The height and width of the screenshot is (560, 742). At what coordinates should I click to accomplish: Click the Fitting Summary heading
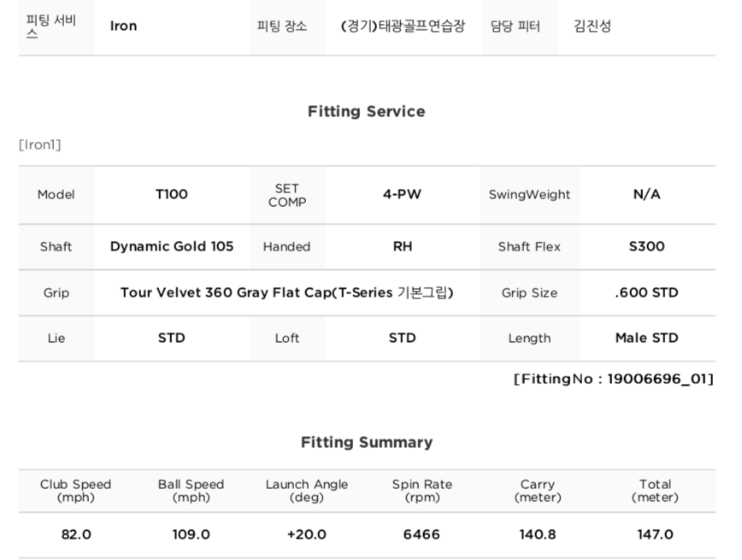pyautogui.click(x=366, y=443)
